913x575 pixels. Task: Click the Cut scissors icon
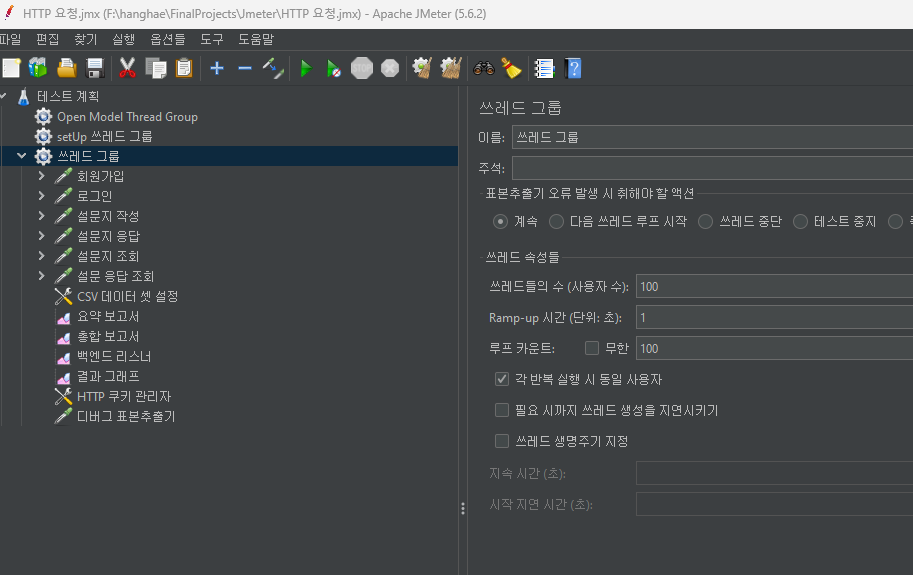(x=127, y=68)
